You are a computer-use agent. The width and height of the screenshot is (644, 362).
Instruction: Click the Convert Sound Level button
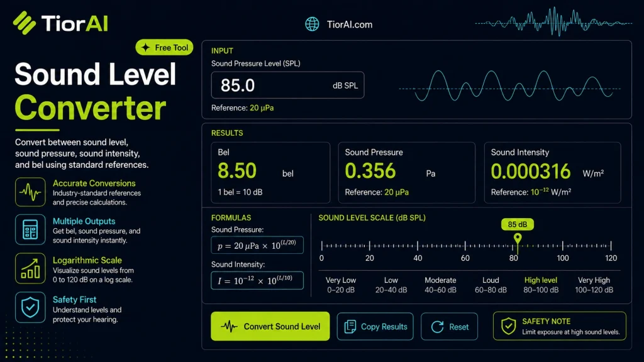[270, 326]
